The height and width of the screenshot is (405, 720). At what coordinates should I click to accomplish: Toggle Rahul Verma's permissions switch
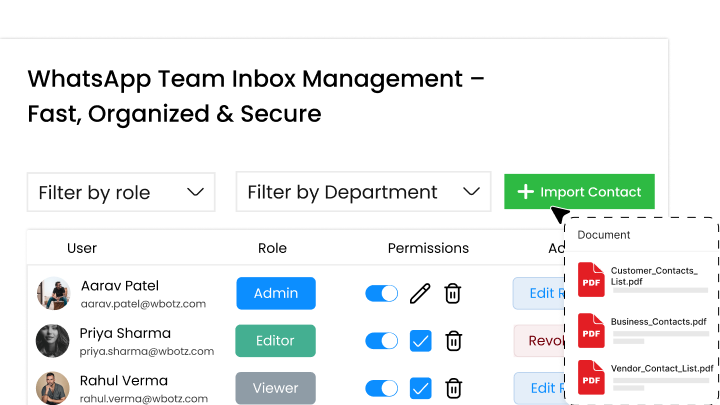pos(382,388)
